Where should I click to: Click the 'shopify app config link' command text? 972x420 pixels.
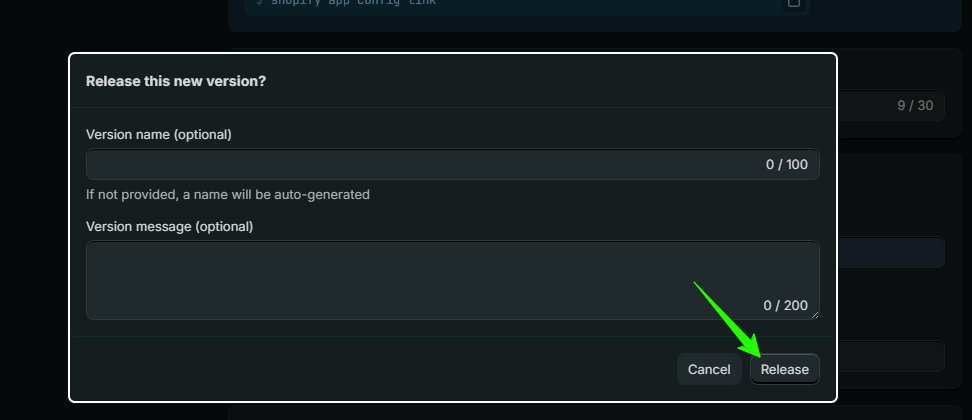(353, 2)
